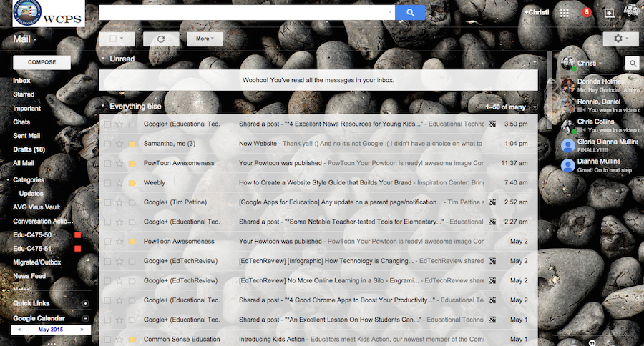
Task: Open the AVG Virus Vault label
Action: pos(36,207)
